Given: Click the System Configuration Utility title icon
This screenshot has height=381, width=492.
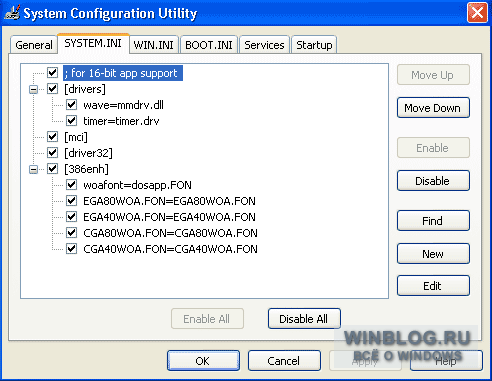Looking at the screenshot, I should (x=12, y=13).
